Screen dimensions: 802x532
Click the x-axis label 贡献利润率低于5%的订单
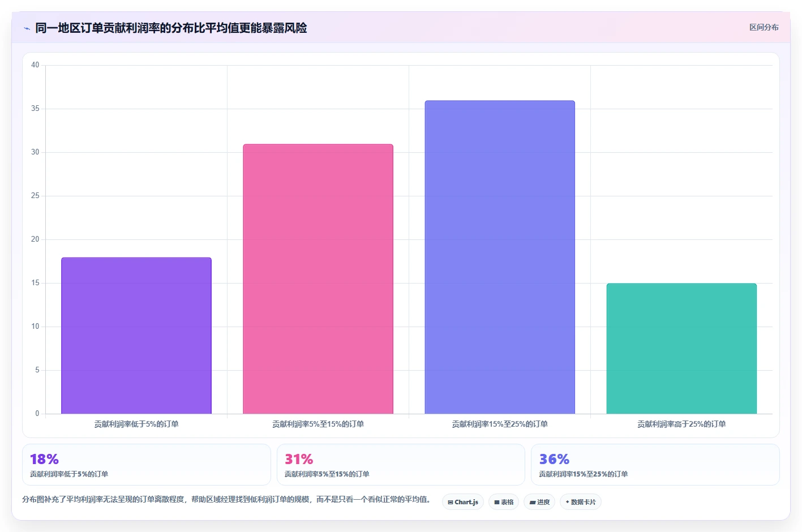(x=136, y=424)
